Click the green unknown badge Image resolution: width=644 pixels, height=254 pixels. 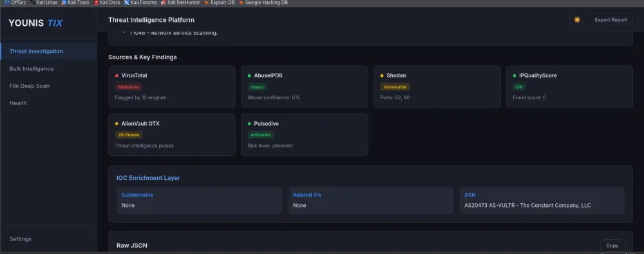coord(260,135)
